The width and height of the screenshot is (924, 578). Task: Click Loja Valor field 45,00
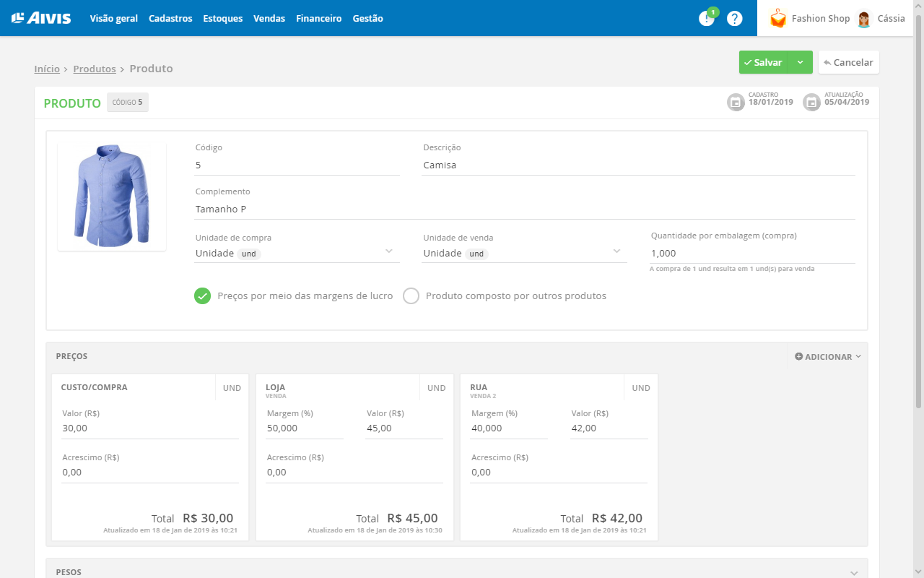coord(404,428)
